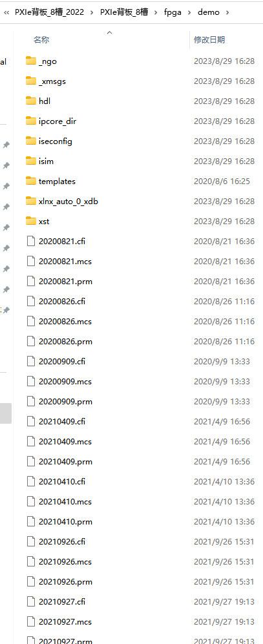Screen dimensions: 263x644
Task: Expand hidden path with double chevron
Action: [x=6, y=12]
